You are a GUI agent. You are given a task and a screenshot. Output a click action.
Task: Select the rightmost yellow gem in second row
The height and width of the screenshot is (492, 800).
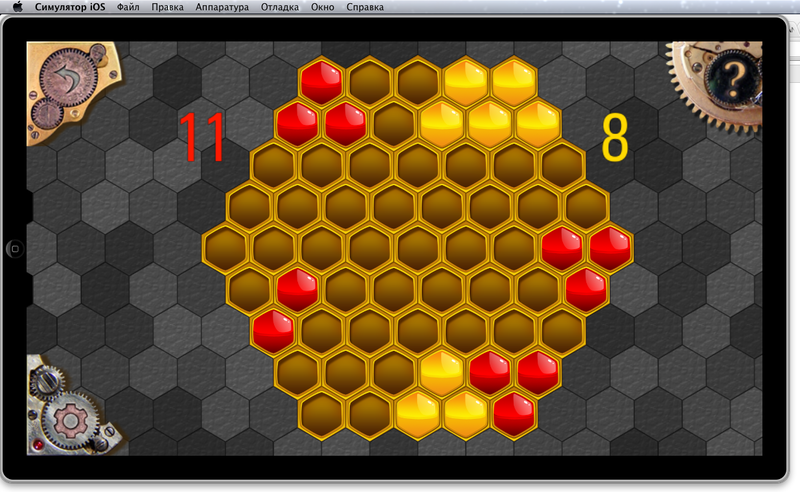click(538, 124)
